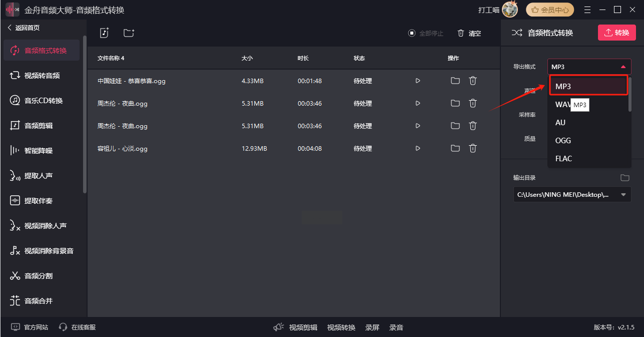Screen dimensions: 644x337
Task: Open 提取人声 in the sidebar
Action: pos(42,175)
